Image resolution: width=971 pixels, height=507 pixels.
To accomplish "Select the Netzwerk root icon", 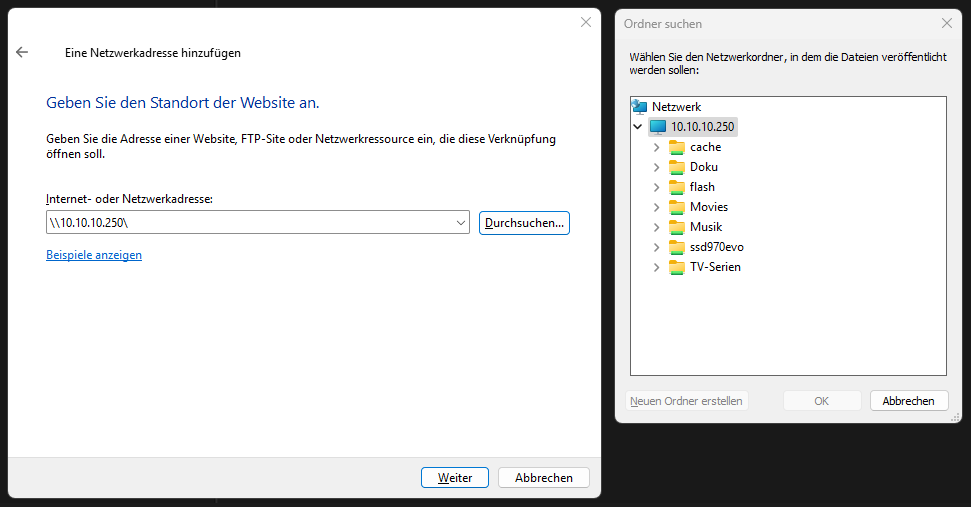I will 640,106.
